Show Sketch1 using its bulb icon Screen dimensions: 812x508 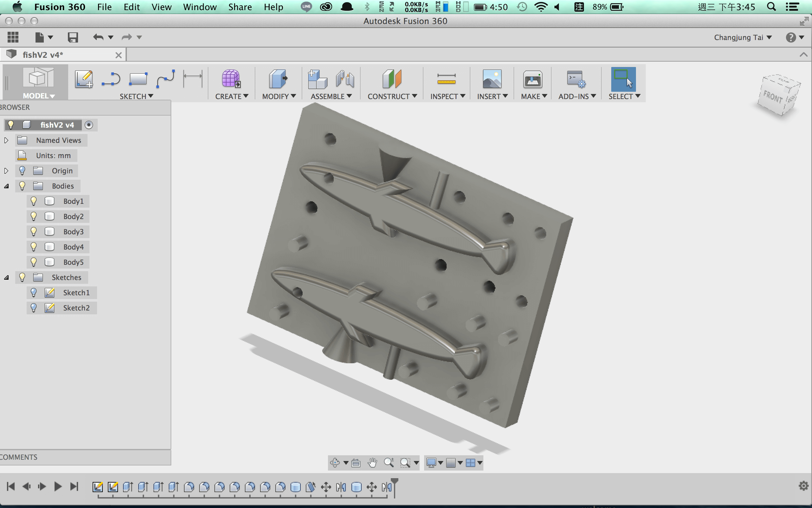coord(34,292)
